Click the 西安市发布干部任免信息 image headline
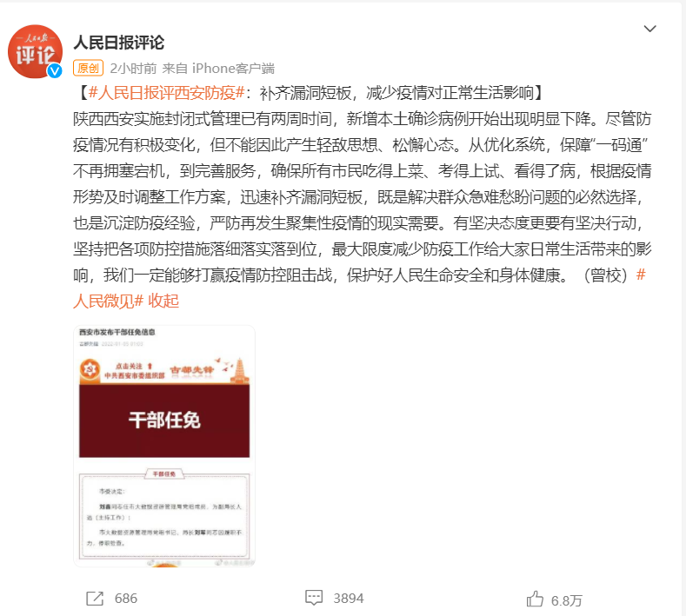The width and height of the screenshot is (686, 616). [117, 332]
